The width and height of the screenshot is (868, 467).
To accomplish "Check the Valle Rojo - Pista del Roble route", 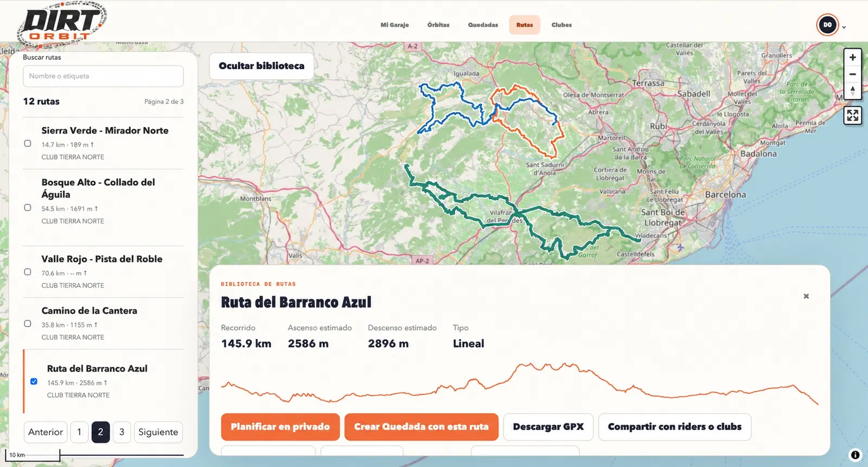I will 28,272.
